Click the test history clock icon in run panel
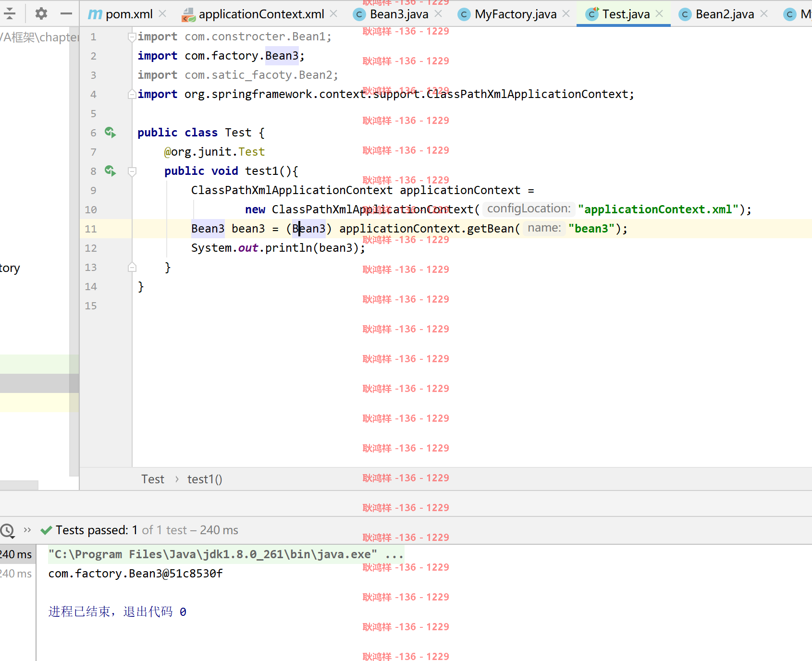Viewport: 812px width, 661px height. (7, 530)
